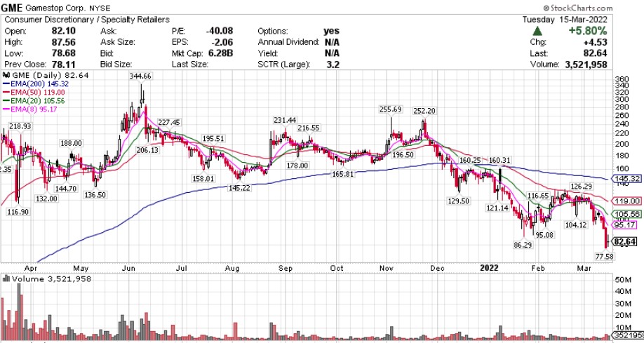This screenshot has height=343, width=644.
Task: Click the date Tuesday 15-Mar-2022
Action: [565, 20]
